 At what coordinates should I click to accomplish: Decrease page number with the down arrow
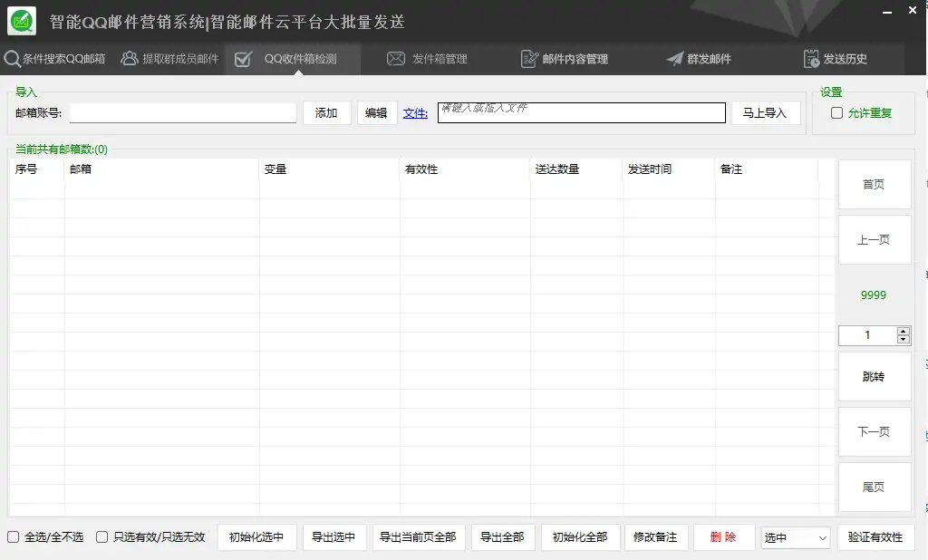click(x=904, y=339)
